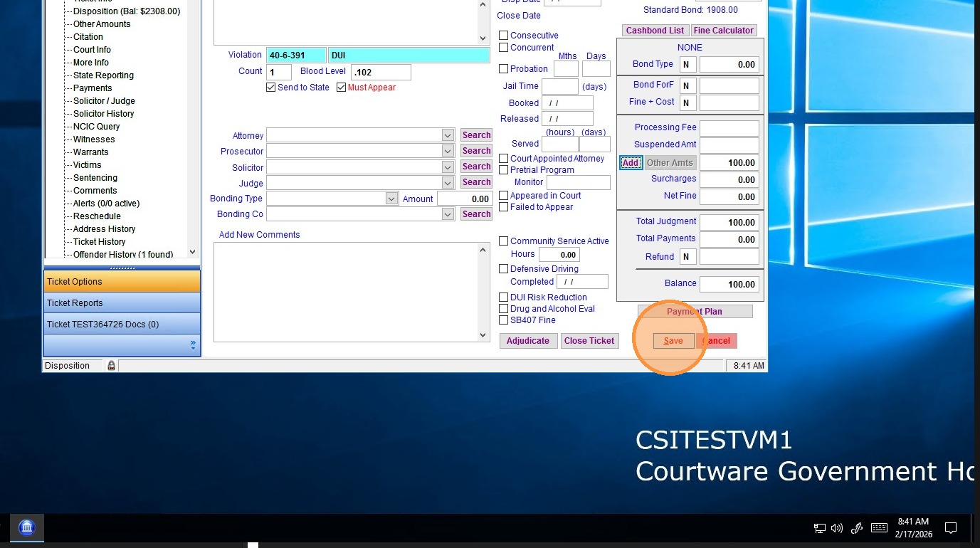Viewport: 980px width, 548px height.
Task: Open the Courtware app from the taskbar
Action: coord(27,527)
